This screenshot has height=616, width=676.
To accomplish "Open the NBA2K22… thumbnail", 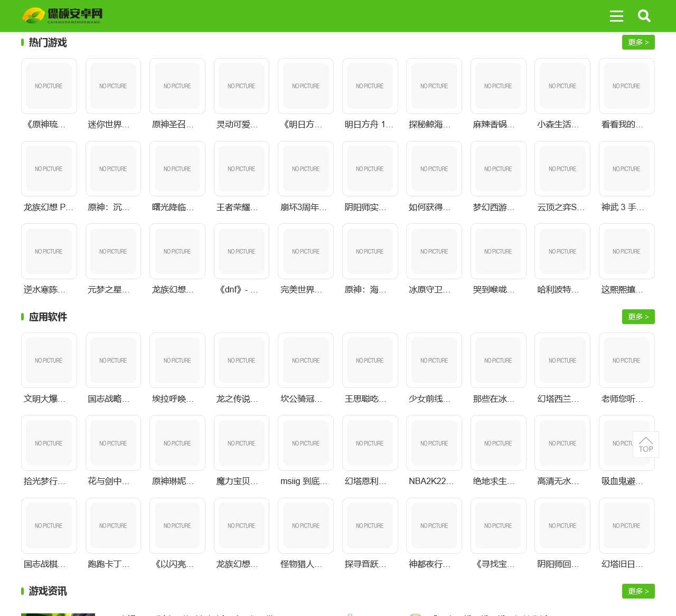I will [434, 443].
